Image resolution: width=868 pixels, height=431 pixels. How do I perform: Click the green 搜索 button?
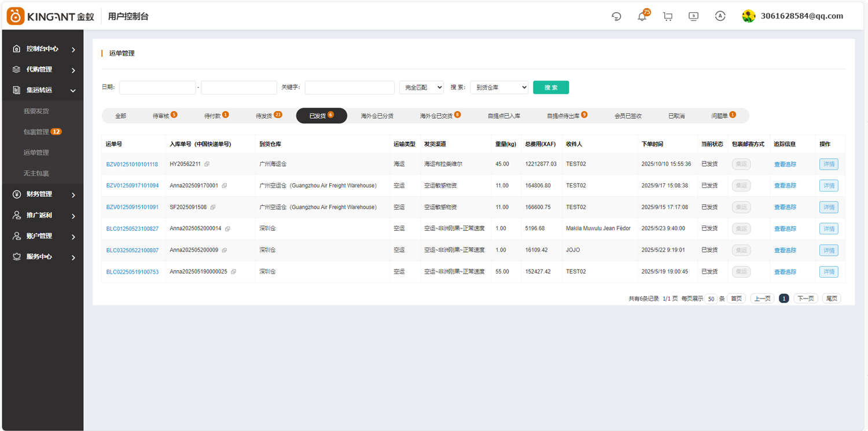[550, 87]
